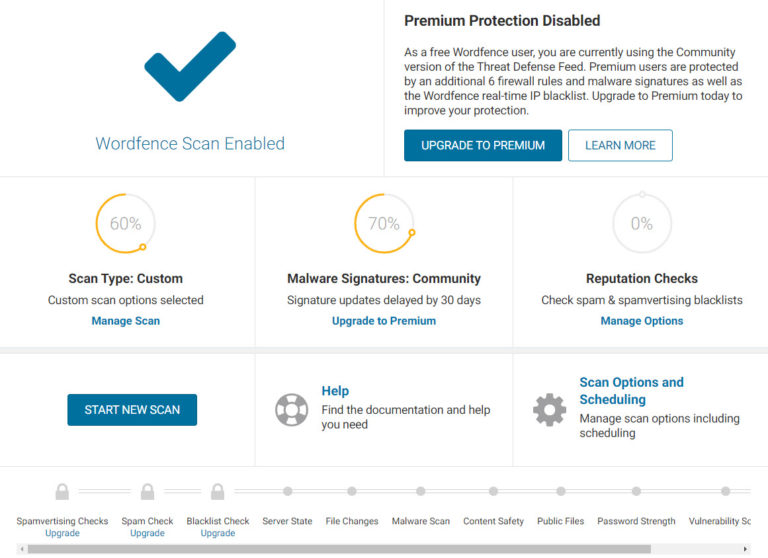The image size is (768, 558).
Task: Open Scan Options and Scheduling
Action: coord(631,391)
